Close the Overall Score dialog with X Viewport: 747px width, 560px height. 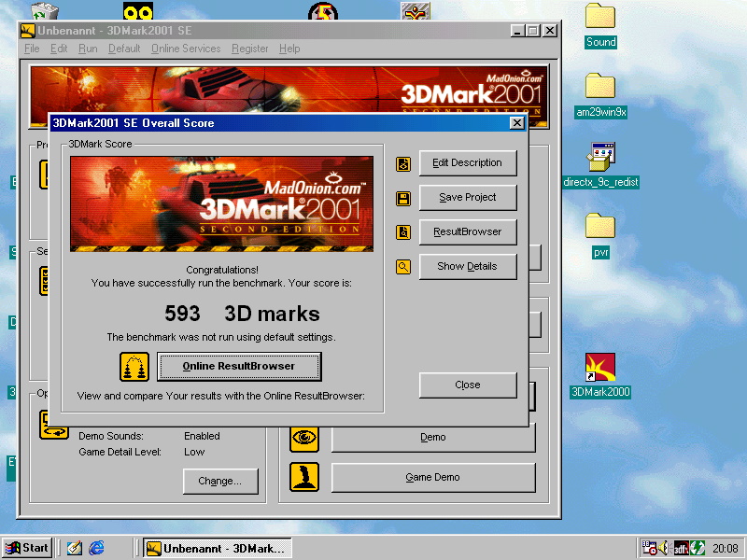point(517,123)
